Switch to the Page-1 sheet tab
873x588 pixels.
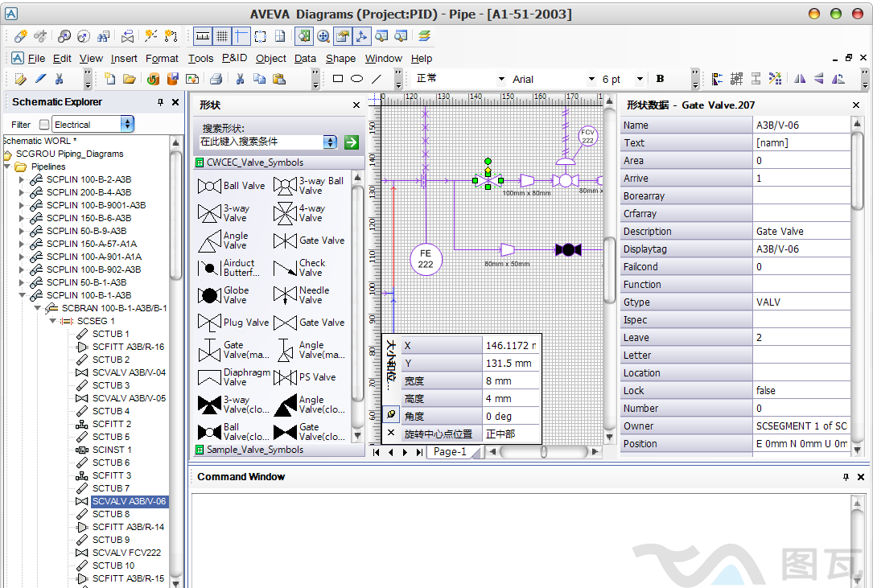[x=450, y=451]
